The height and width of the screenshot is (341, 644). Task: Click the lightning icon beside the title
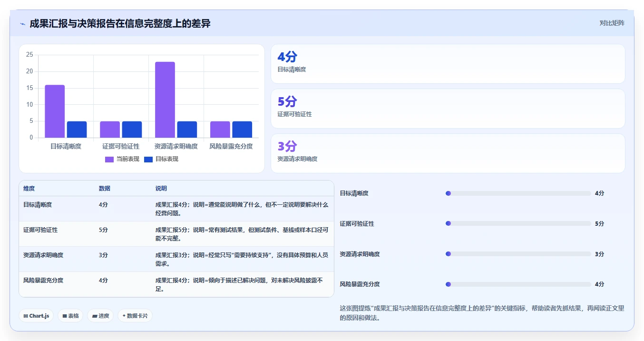[x=23, y=24]
